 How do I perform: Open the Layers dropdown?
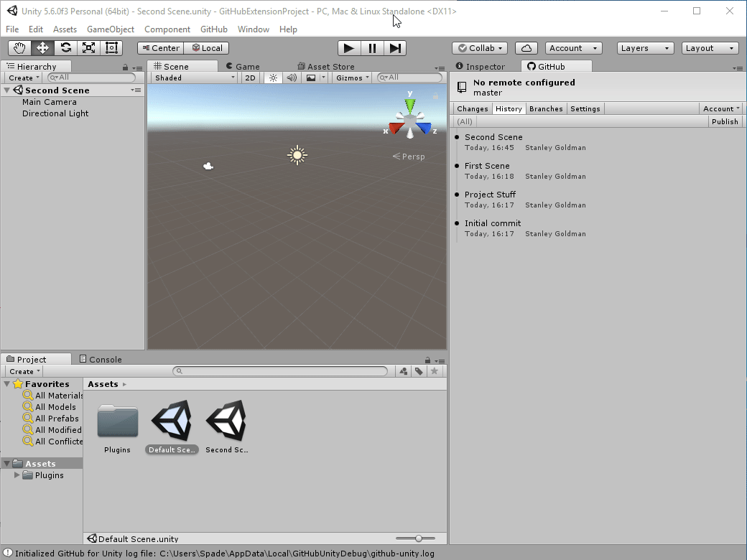pyautogui.click(x=645, y=48)
